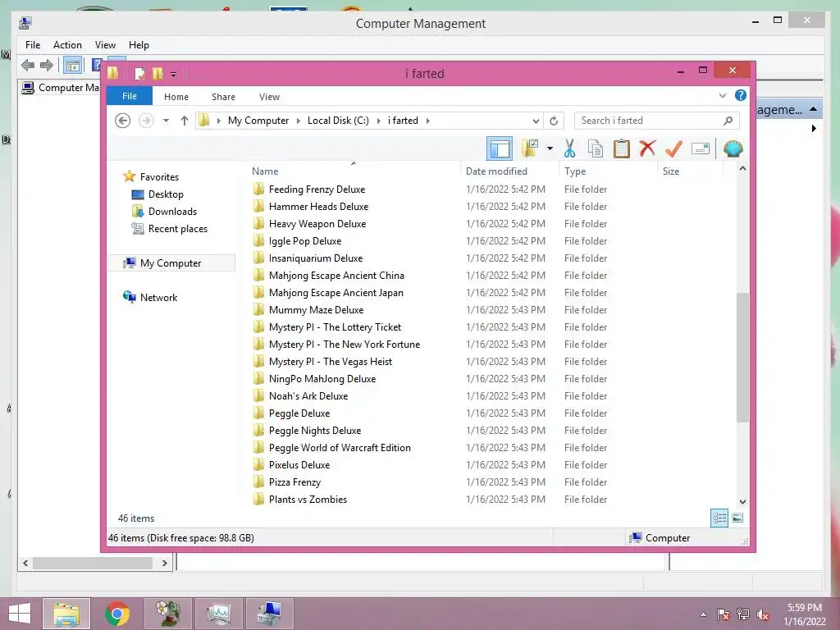Image resolution: width=840 pixels, height=630 pixels.
Task: Open Windows Start button
Action: (20, 614)
